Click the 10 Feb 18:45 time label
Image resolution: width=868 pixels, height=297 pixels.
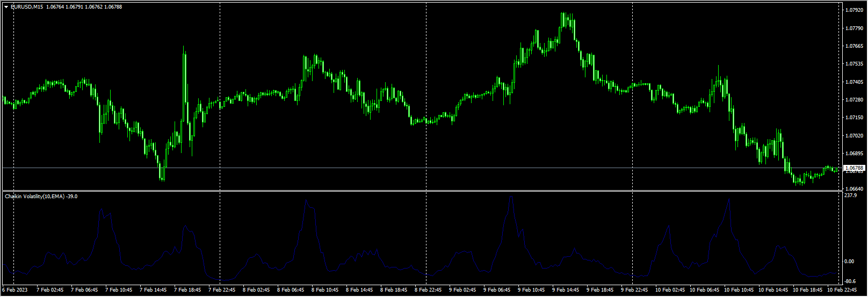tap(807, 290)
